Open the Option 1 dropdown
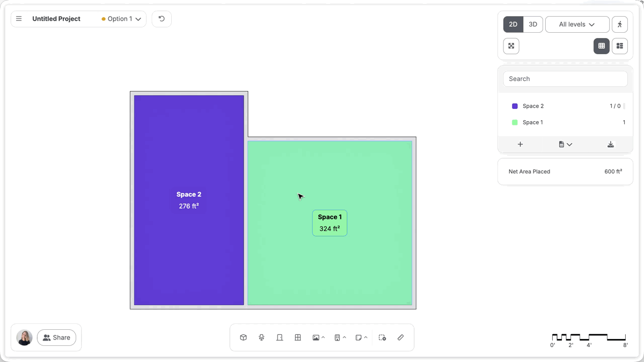644x362 pixels. [121, 19]
